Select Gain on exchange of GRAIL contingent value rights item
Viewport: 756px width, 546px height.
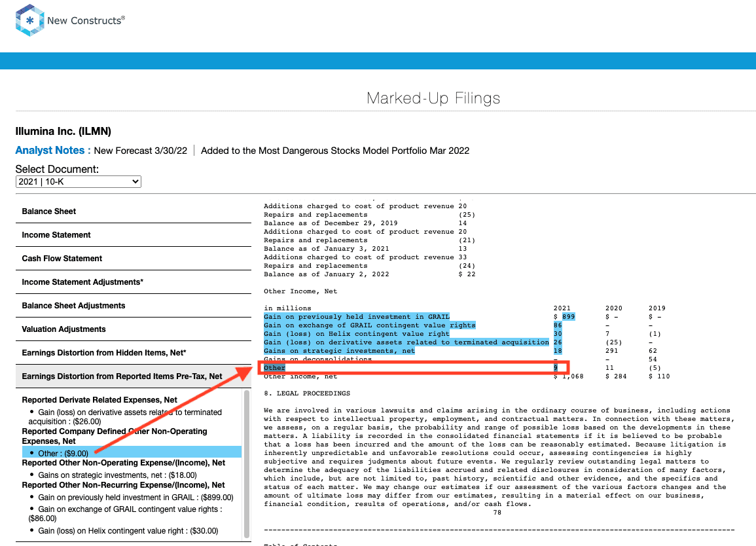[x=125, y=514]
